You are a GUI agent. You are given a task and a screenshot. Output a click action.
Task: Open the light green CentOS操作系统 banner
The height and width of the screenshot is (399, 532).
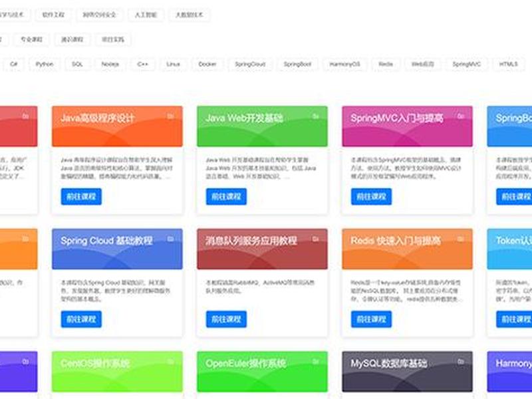pos(117,372)
